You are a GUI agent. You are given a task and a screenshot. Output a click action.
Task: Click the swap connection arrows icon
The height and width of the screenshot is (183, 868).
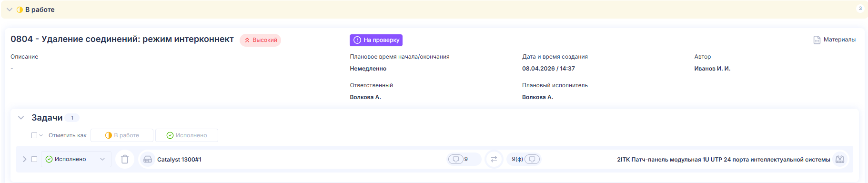pos(494,159)
